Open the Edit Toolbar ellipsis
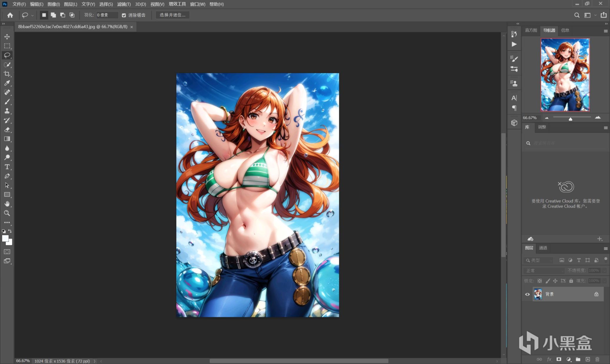The width and height of the screenshot is (610, 364). click(7, 223)
